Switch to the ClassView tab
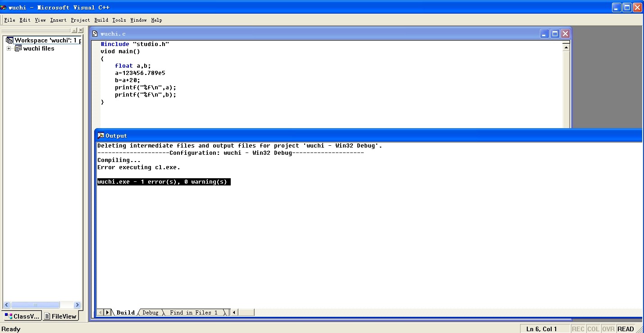Image resolution: width=644 pixels, height=333 pixels. pyautogui.click(x=22, y=316)
